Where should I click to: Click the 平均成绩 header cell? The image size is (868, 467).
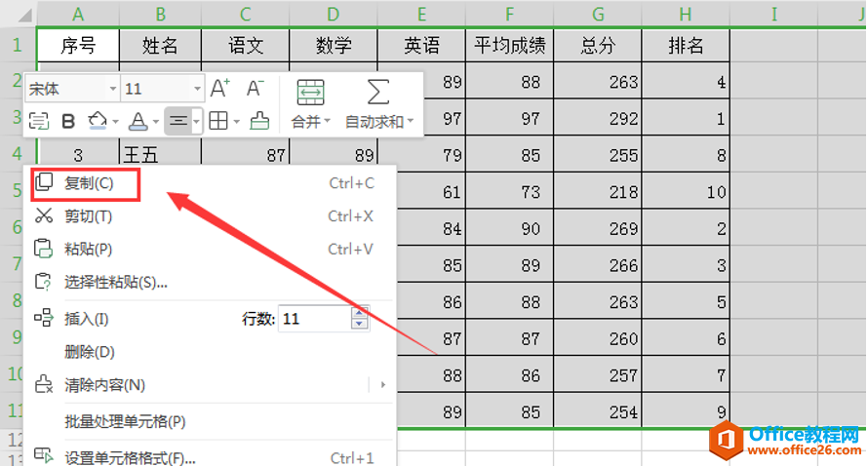coord(510,45)
